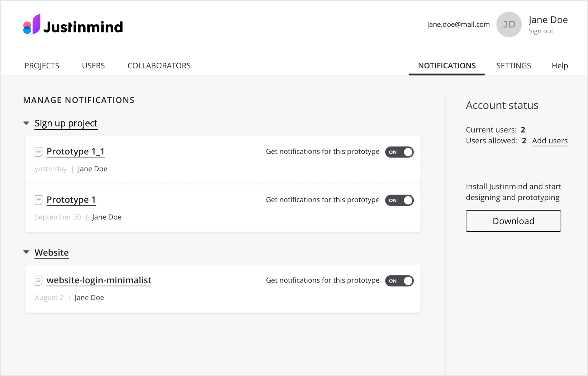588x376 pixels.
Task: Toggle notifications switch for Prototype 1
Action: 399,200
